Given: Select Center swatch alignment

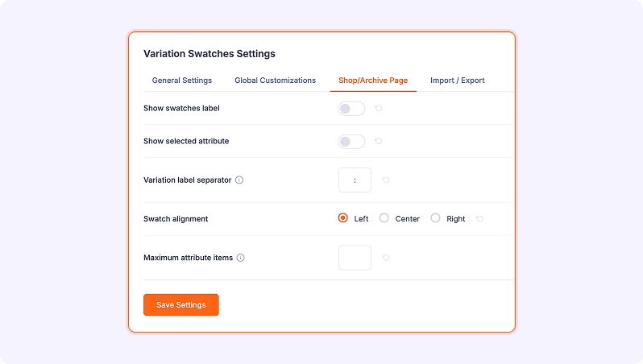Looking at the screenshot, I should (384, 218).
